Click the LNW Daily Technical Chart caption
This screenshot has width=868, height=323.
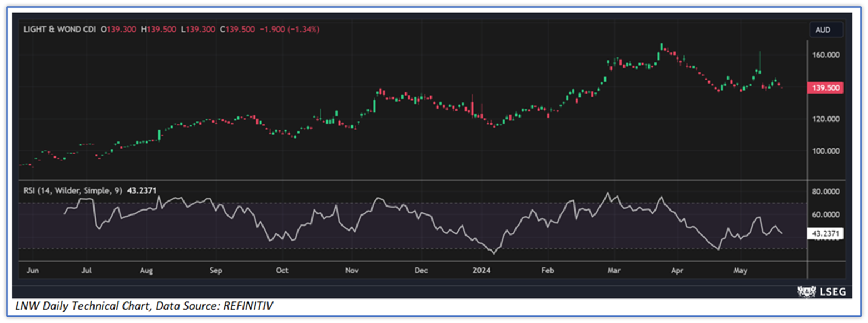[143, 306]
